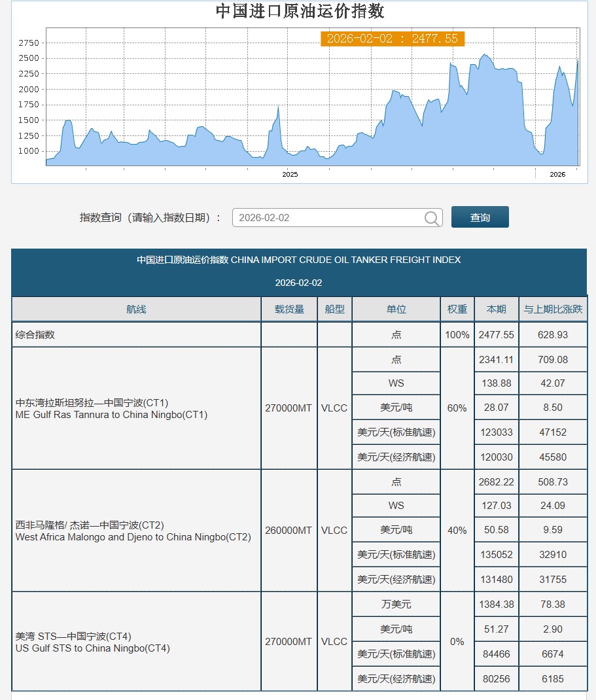Screen dimensions: 596x700
Task: Click the 2750 y-axis label
Action: tap(29, 43)
